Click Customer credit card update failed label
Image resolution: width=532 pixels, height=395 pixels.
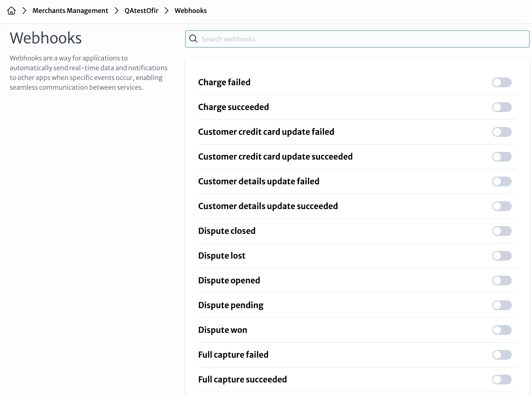pos(266,132)
